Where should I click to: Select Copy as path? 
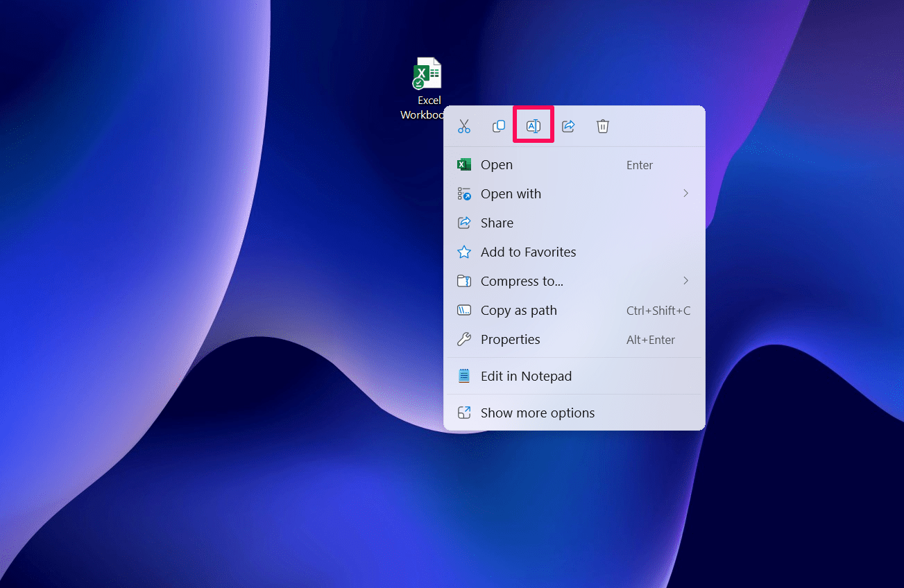(x=574, y=311)
